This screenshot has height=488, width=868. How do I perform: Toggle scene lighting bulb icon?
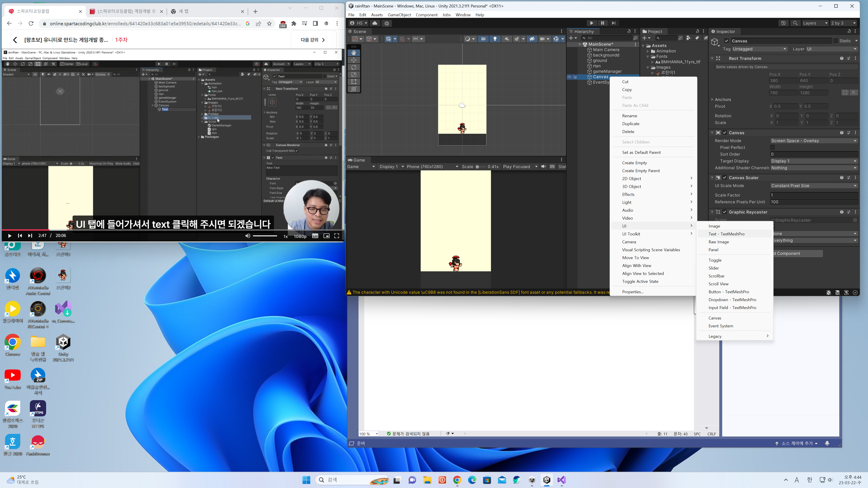click(x=495, y=39)
